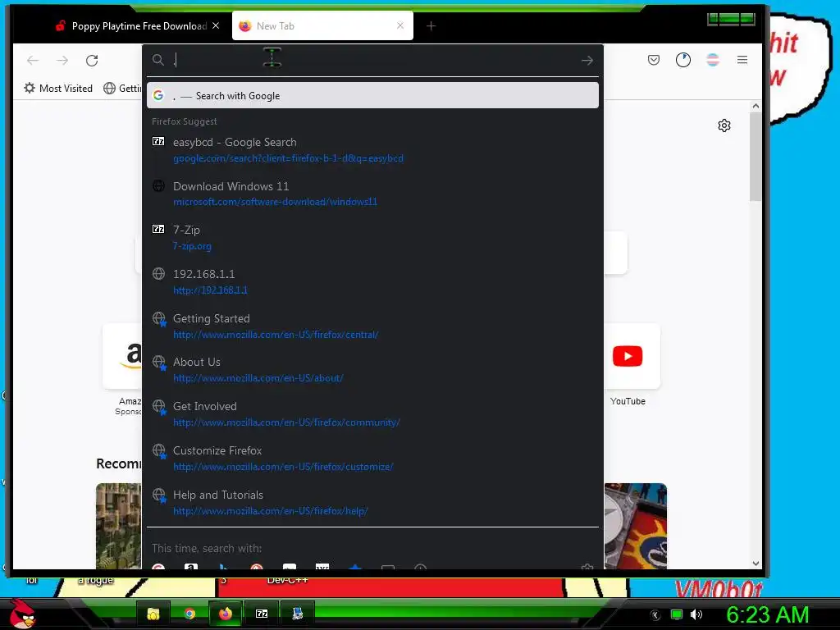This screenshot has width=840, height=630.
Task: Open the 192.168.1.1 suggestion
Action: [x=373, y=282]
